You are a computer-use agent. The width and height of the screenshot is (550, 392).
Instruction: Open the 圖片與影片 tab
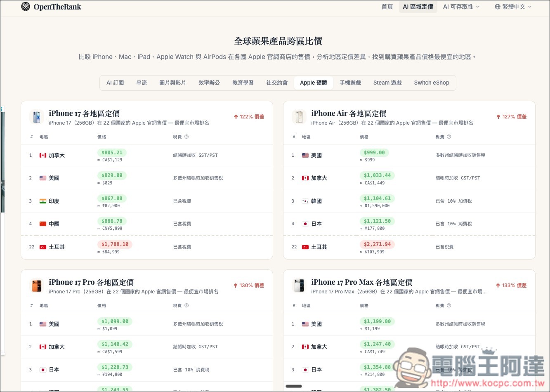click(x=172, y=83)
